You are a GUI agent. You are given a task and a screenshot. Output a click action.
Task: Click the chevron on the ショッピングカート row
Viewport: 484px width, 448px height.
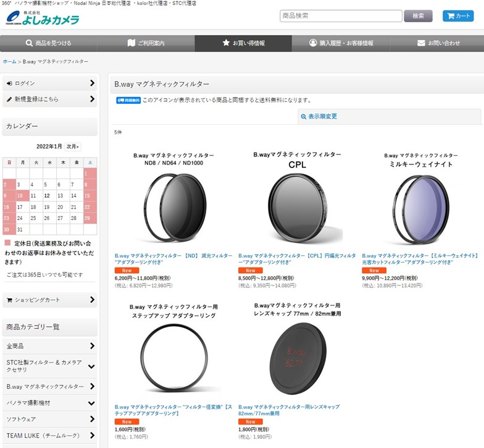click(x=91, y=299)
